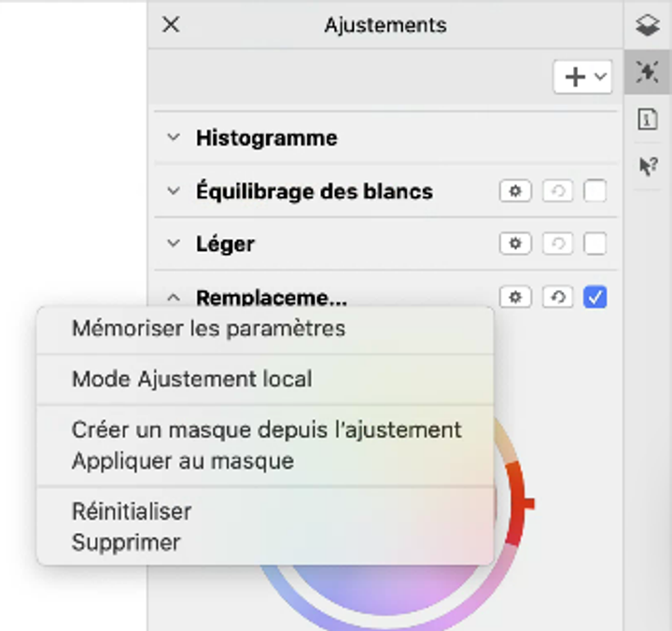Enable the Léger adjustment checkbox
This screenshot has height=631, width=672.
(x=595, y=244)
